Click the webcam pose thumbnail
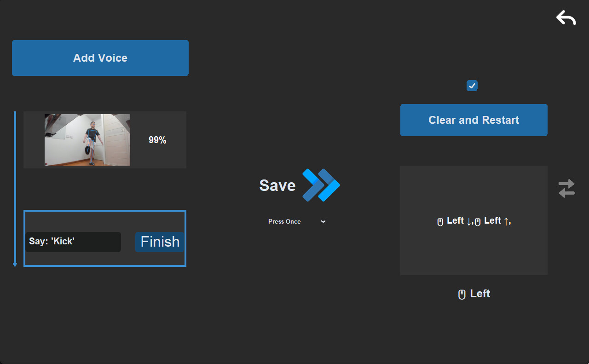 [87, 139]
